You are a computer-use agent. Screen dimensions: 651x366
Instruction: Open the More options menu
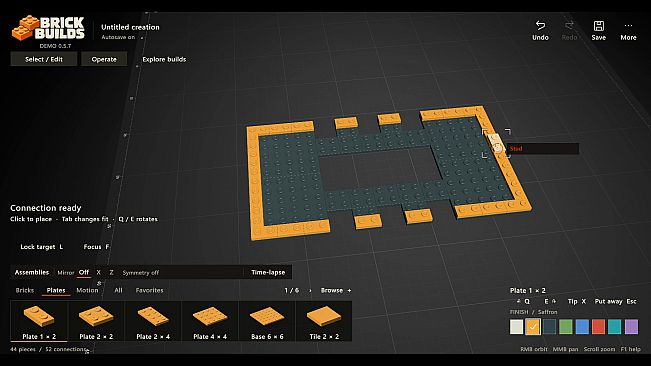click(x=628, y=31)
